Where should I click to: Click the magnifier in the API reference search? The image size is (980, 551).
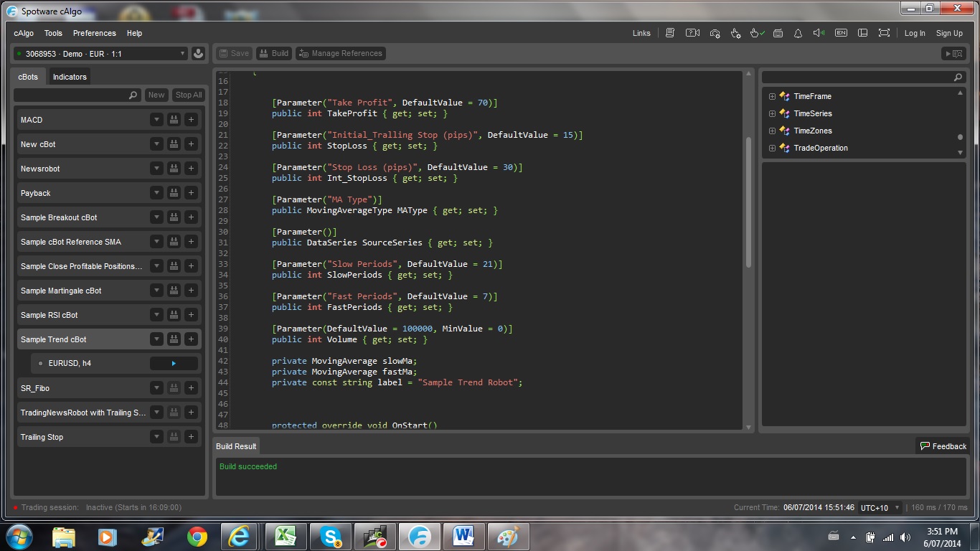pyautogui.click(x=958, y=77)
